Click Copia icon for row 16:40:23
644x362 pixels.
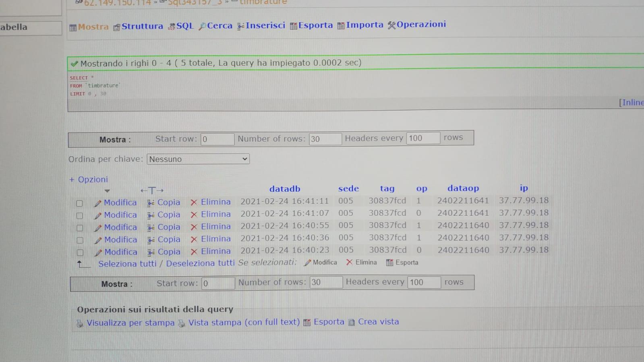151,253
